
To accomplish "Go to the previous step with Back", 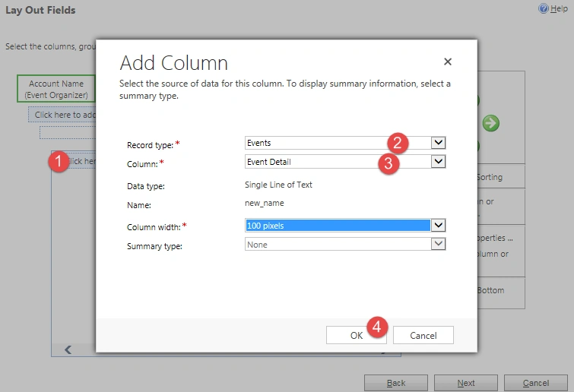I will pyautogui.click(x=396, y=383).
